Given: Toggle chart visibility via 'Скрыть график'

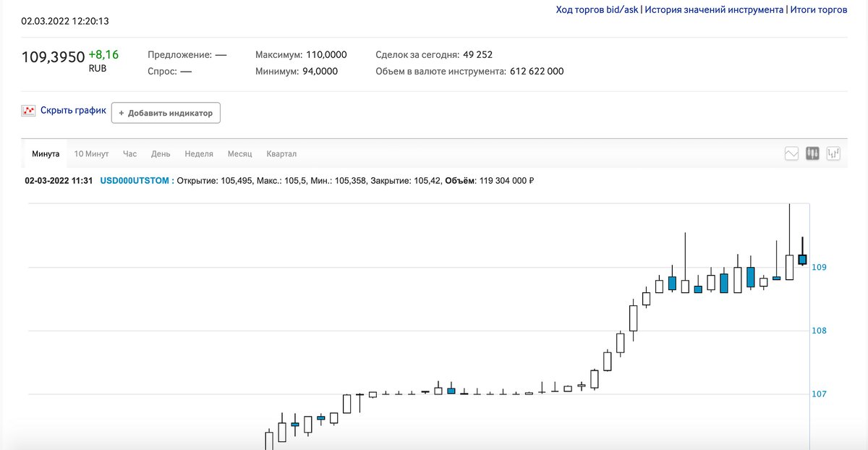Looking at the screenshot, I should pyautogui.click(x=73, y=111).
